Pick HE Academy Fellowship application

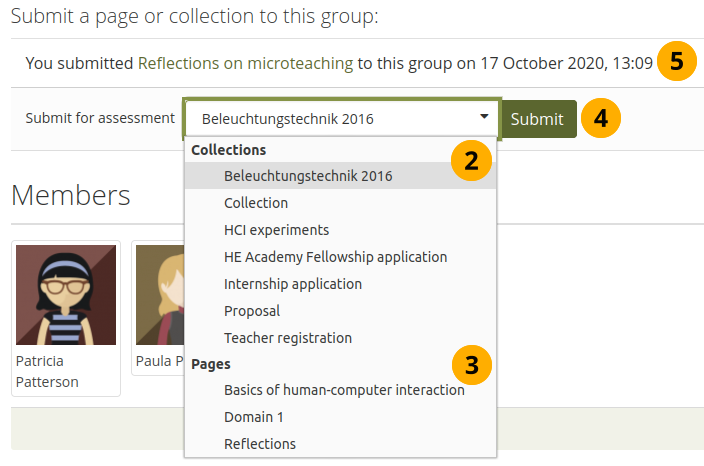pos(335,257)
